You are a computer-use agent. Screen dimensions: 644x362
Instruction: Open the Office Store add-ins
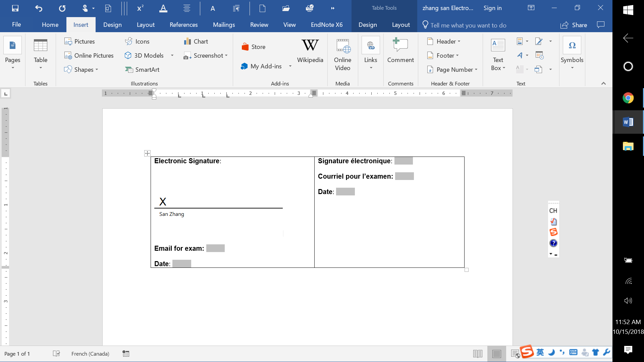point(253,47)
